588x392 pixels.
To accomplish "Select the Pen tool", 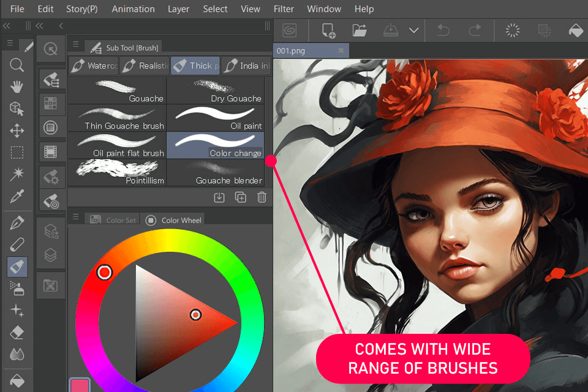I will pyautogui.click(x=17, y=223).
